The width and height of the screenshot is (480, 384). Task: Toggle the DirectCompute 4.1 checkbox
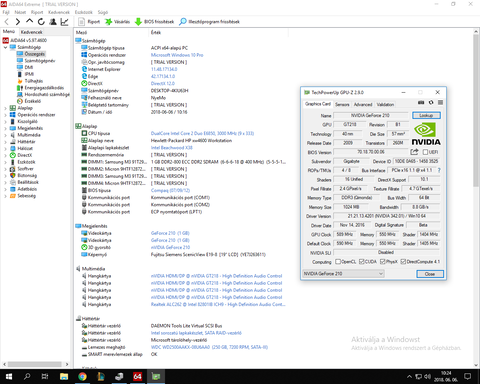click(x=403, y=261)
